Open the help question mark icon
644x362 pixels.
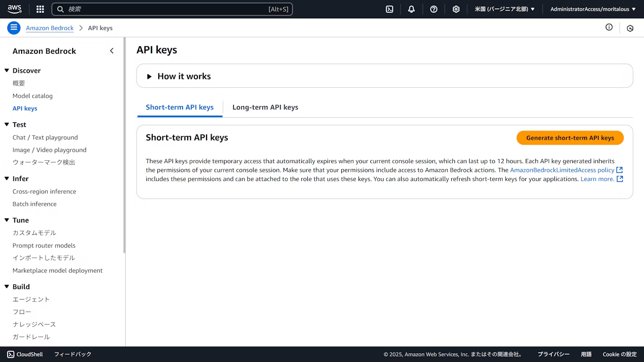tap(434, 9)
